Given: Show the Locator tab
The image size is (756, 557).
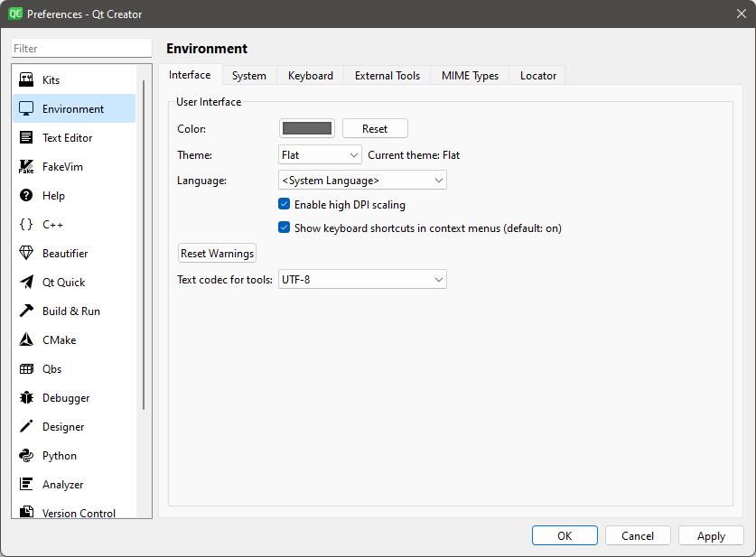Looking at the screenshot, I should click(538, 76).
